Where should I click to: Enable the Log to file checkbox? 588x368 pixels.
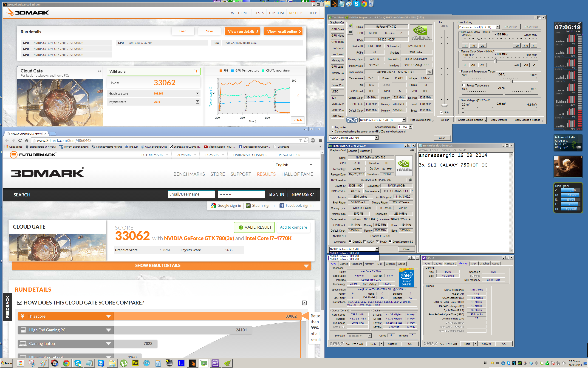point(332,127)
